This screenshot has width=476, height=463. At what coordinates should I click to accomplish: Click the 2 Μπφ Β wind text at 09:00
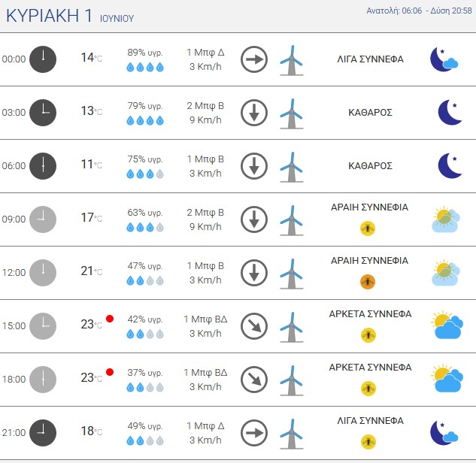(205, 213)
